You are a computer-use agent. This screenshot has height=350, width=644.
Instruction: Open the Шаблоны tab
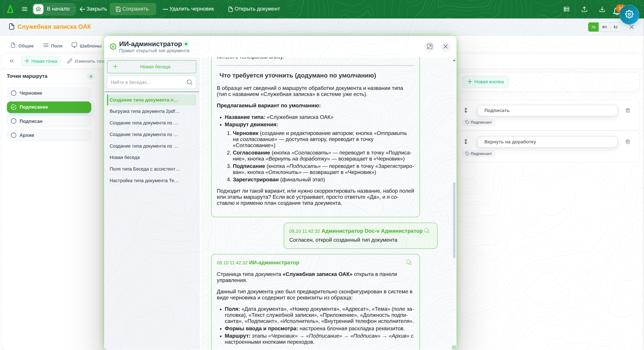(87, 46)
